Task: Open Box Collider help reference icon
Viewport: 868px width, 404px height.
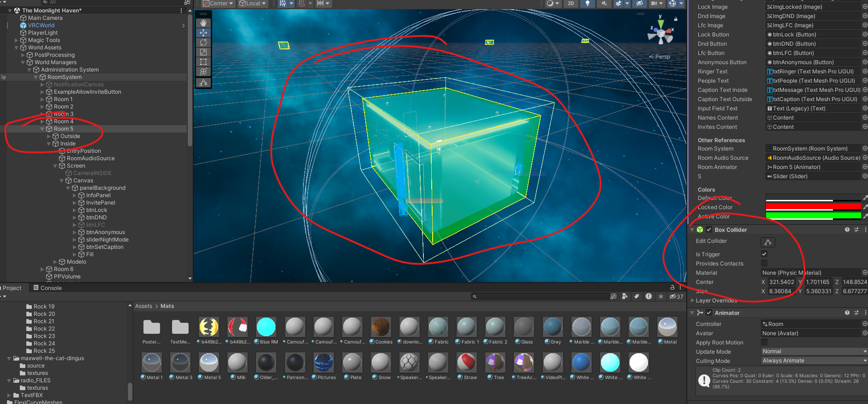Action: [x=847, y=229]
